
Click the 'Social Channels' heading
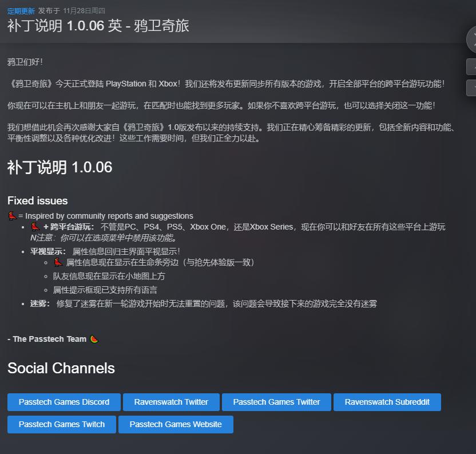click(x=61, y=368)
